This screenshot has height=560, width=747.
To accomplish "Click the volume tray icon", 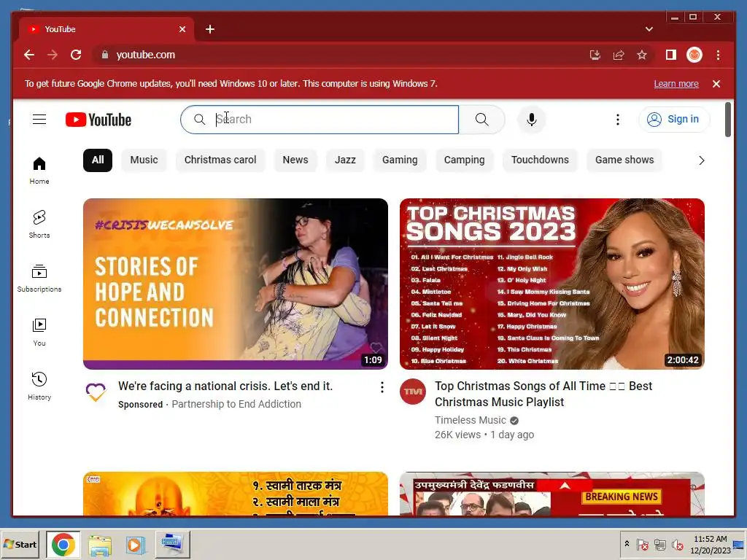I will (677, 544).
